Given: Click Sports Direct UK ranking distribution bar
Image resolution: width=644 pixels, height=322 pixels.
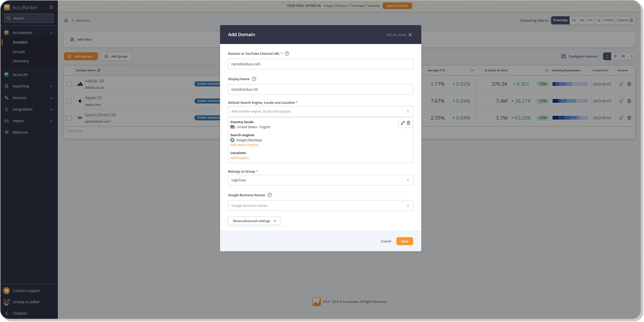Looking at the screenshot, I should 570,118.
